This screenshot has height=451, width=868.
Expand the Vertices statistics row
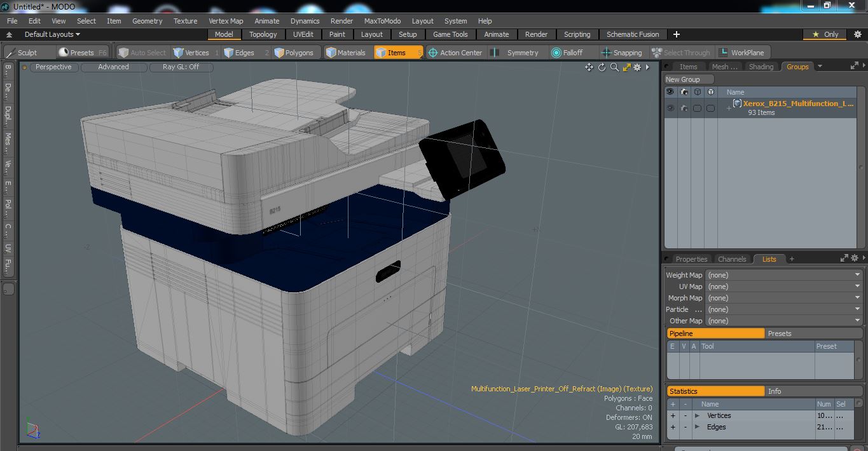[697, 415]
